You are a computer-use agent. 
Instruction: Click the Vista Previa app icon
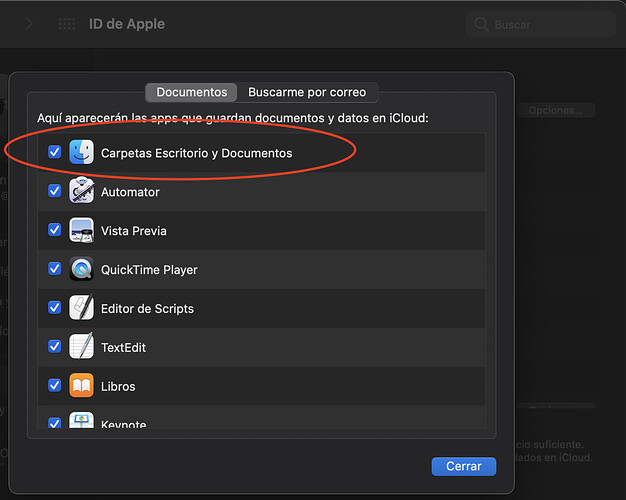click(81, 230)
